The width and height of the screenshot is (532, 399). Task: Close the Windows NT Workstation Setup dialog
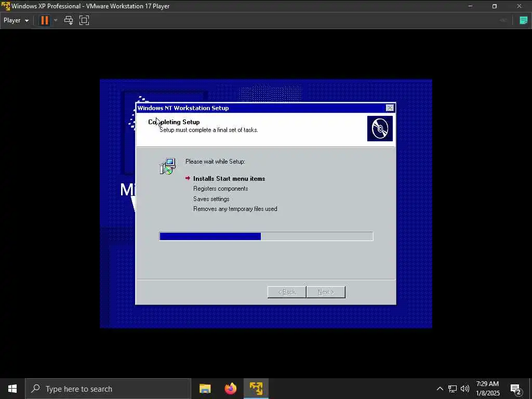point(390,108)
